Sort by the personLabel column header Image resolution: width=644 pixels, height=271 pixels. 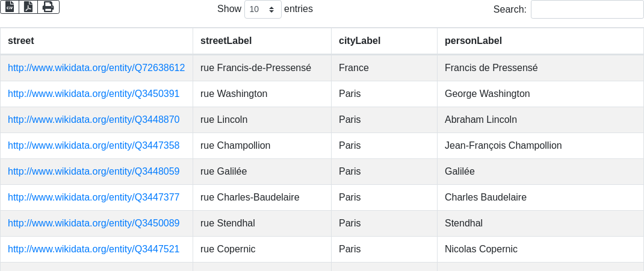(473, 41)
